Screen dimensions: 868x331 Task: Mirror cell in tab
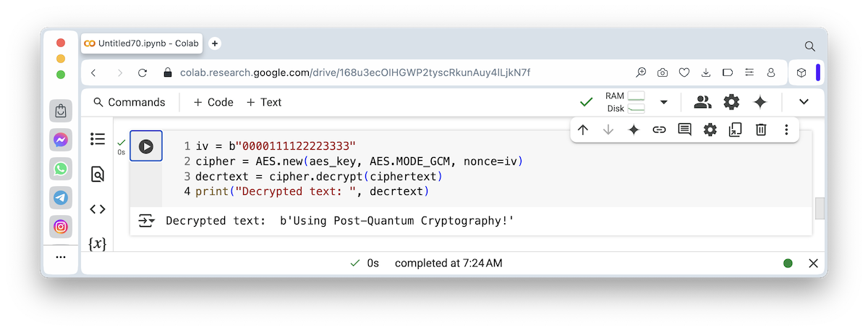pyautogui.click(x=736, y=130)
